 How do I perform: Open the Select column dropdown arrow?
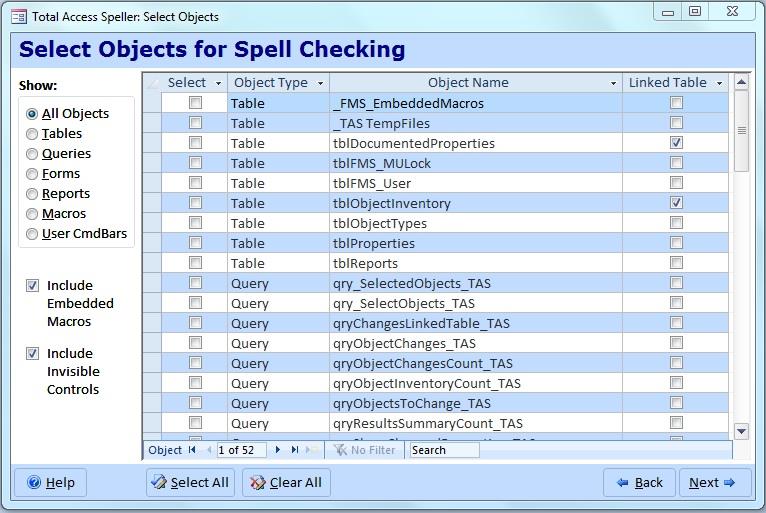[x=218, y=84]
